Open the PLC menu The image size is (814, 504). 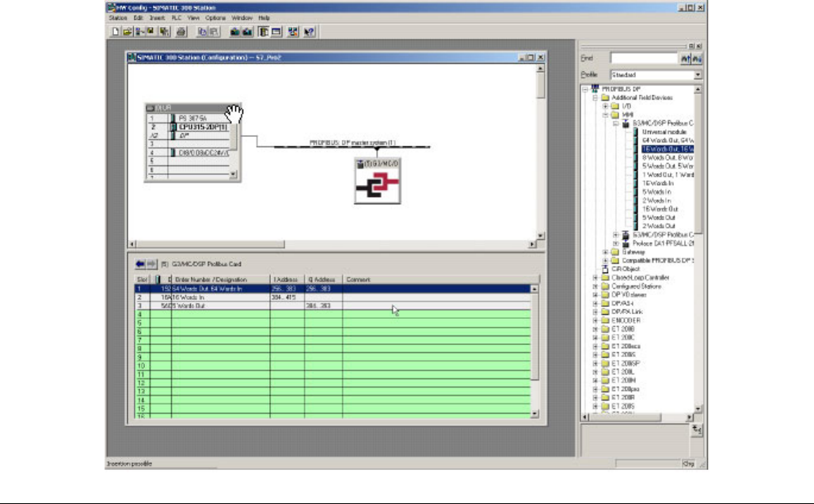point(176,17)
